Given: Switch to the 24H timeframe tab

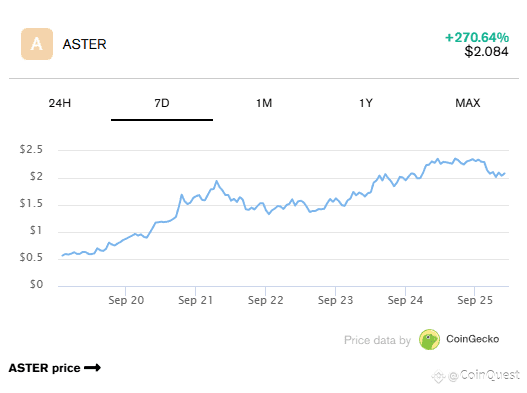Looking at the screenshot, I should 60,103.
